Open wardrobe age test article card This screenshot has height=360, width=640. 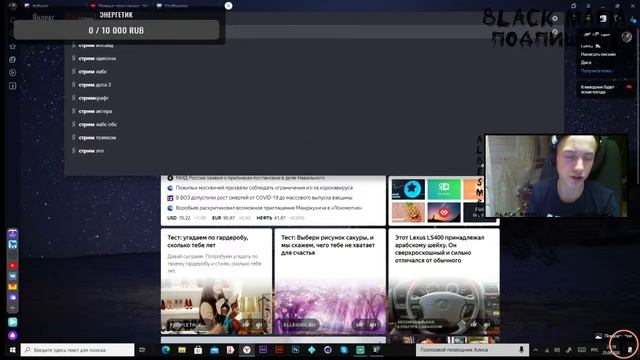[x=216, y=281]
